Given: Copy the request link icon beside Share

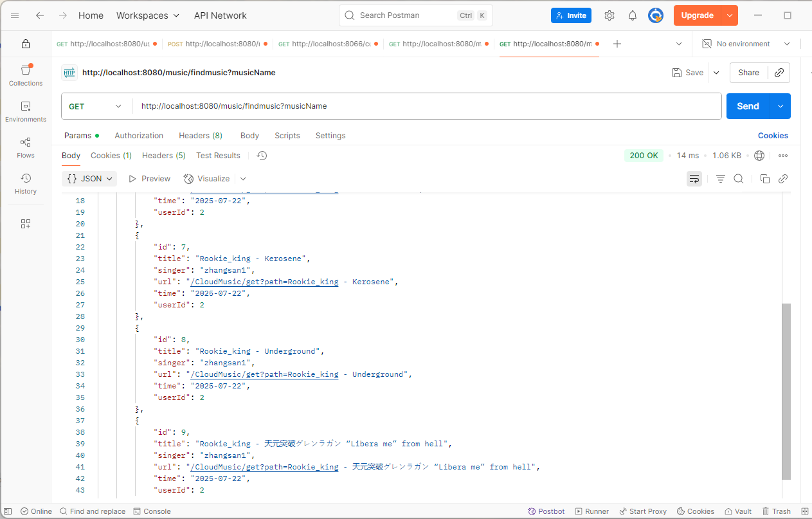Looking at the screenshot, I should click(x=779, y=73).
